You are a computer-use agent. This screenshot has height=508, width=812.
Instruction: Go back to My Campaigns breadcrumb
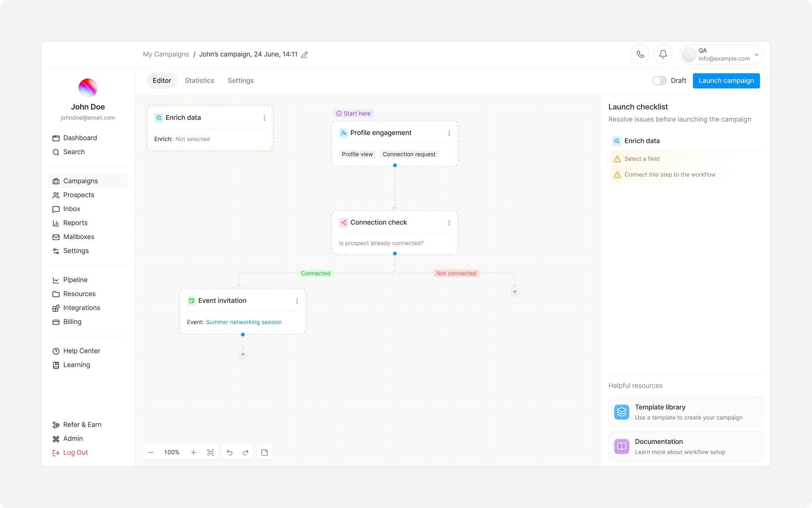pyautogui.click(x=166, y=54)
